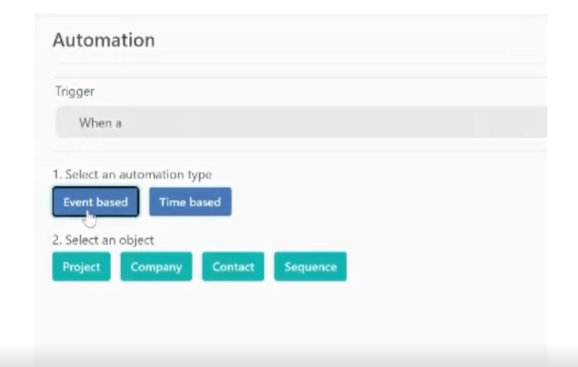Click the 'Select an object' step label
This screenshot has width=578, height=367.
[103, 240]
